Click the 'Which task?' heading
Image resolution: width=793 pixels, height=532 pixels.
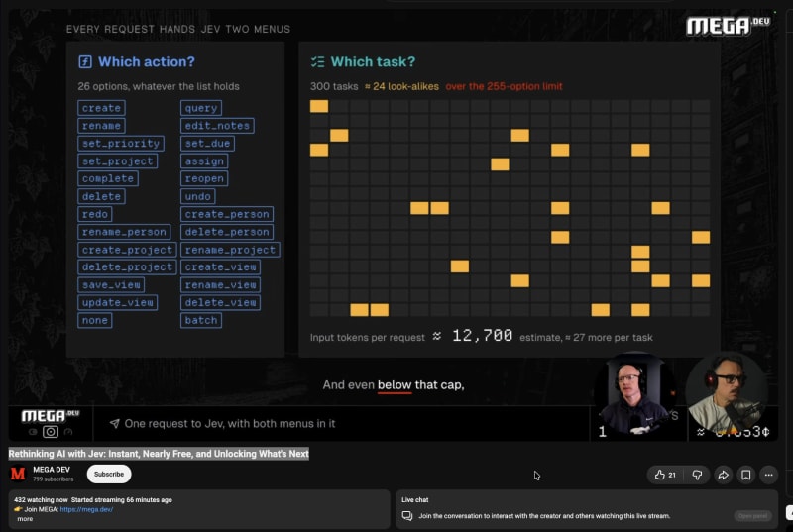tap(373, 61)
